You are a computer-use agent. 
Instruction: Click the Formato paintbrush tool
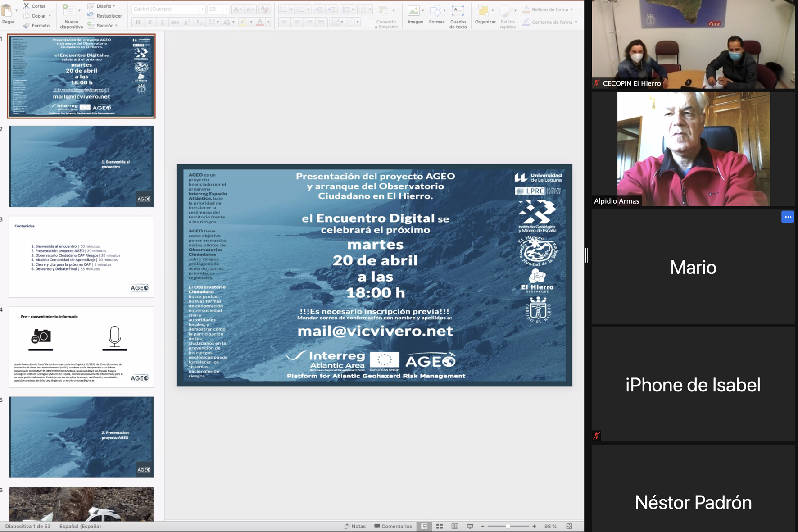[x=36, y=26]
